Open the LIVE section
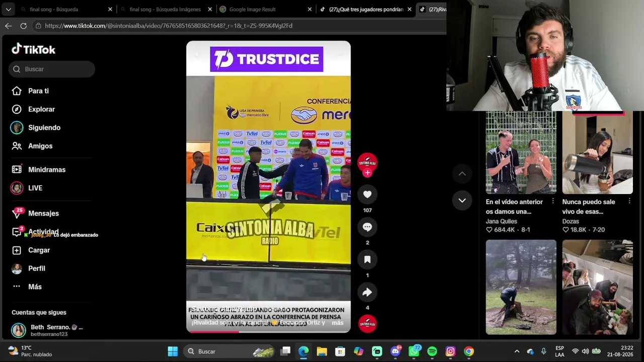This screenshot has width=644, height=362. pos(27,188)
